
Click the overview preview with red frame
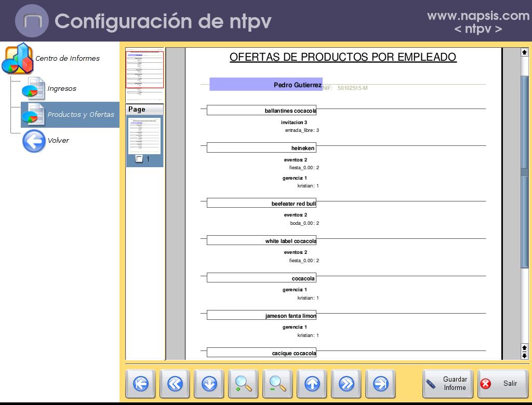point(145,70)
